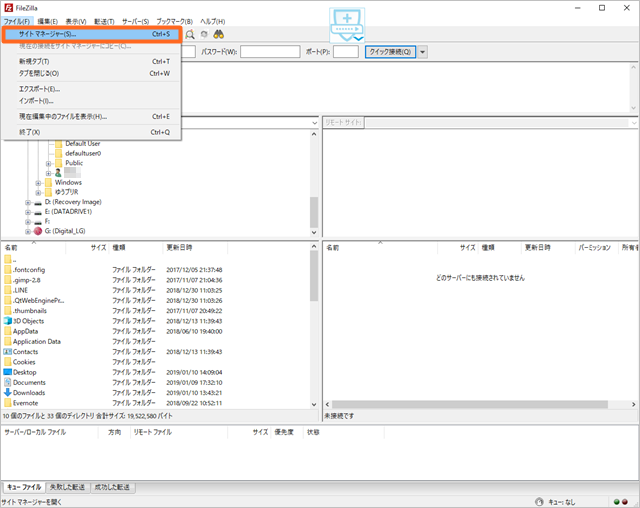This screenshot has height=508, width=640.
Task: Click the Desktop folder icon in file list
Action: tap(7, 372)
